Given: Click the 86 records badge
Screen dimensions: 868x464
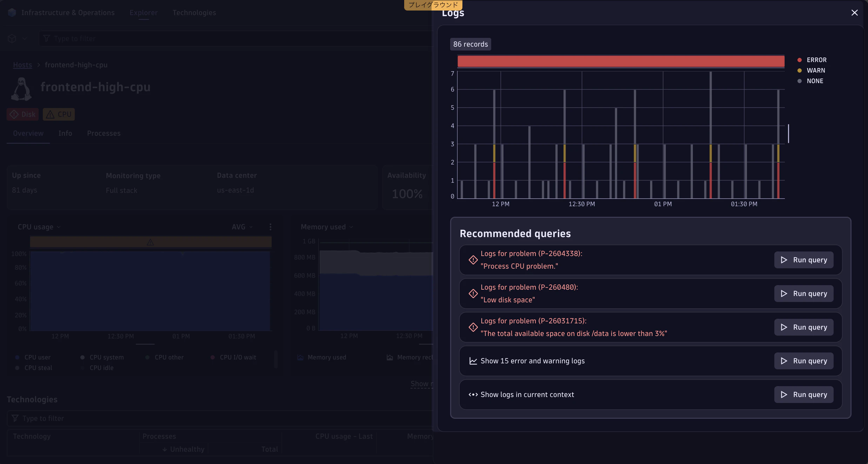Looking at the screenshot, I should coord(470,44).
